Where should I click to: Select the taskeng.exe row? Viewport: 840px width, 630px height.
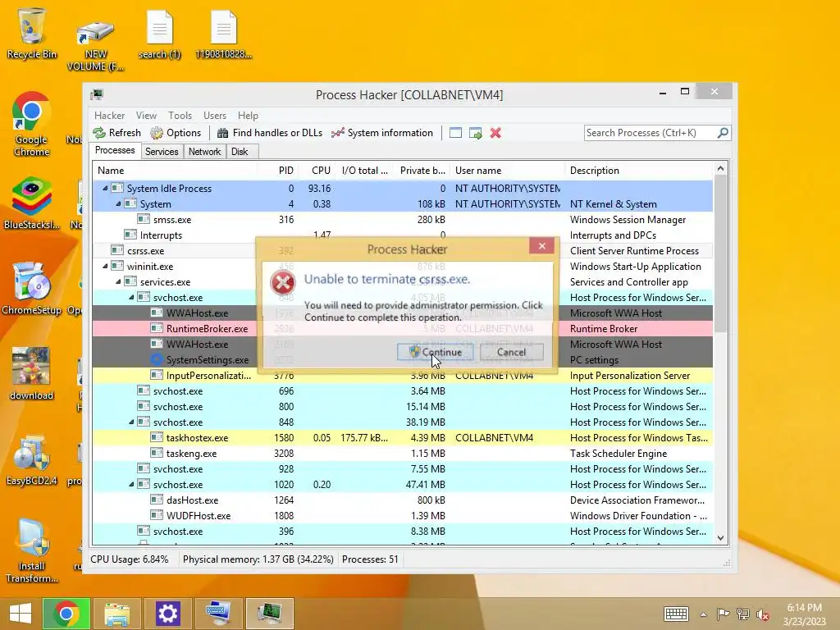(x=402, y=453)
